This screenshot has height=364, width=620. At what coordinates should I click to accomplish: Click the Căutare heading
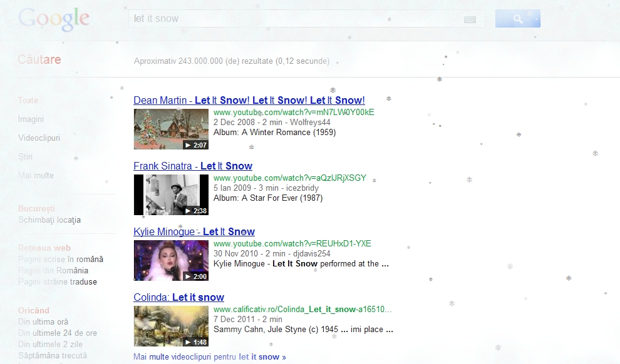click(x=39, y=59)
